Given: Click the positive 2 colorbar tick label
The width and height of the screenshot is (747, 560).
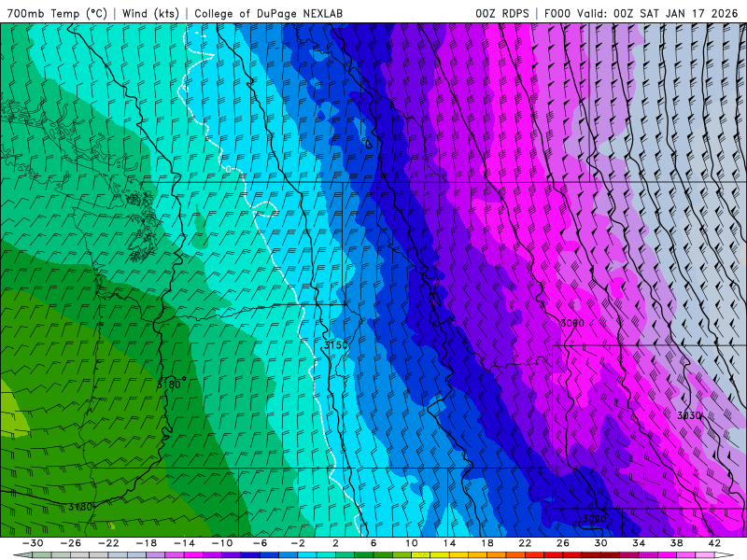Looking at the screenshot, I should pyautogui.click(x=335, y=543).
